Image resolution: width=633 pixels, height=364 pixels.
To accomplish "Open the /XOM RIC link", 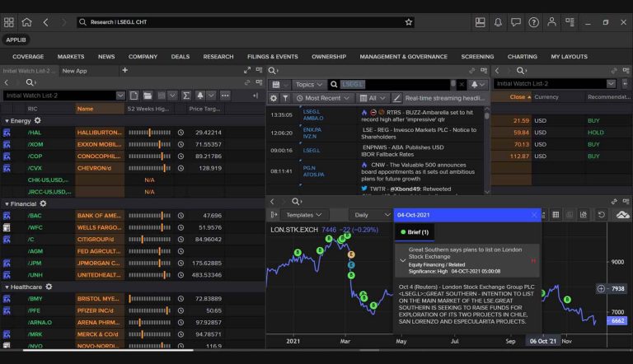I will [x=35, y=144].
